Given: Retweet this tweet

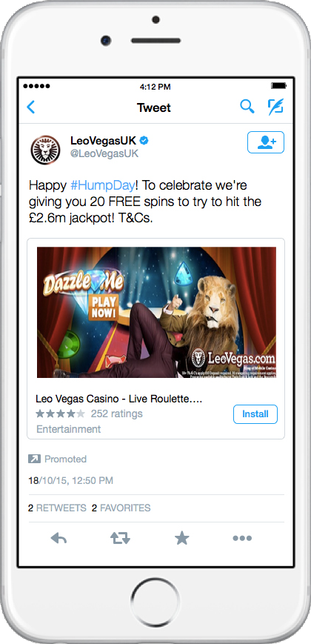Looking at the screenshot, I should (120, 537).
